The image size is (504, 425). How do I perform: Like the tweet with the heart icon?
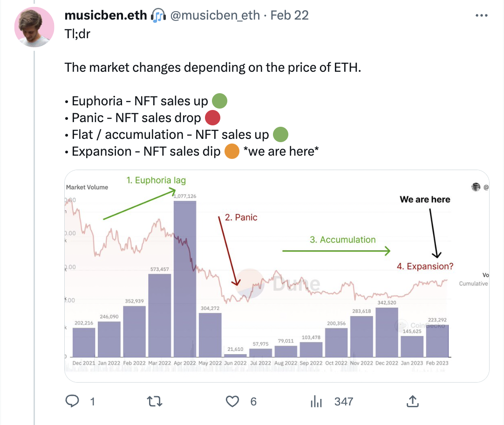(x=232, y=401)
